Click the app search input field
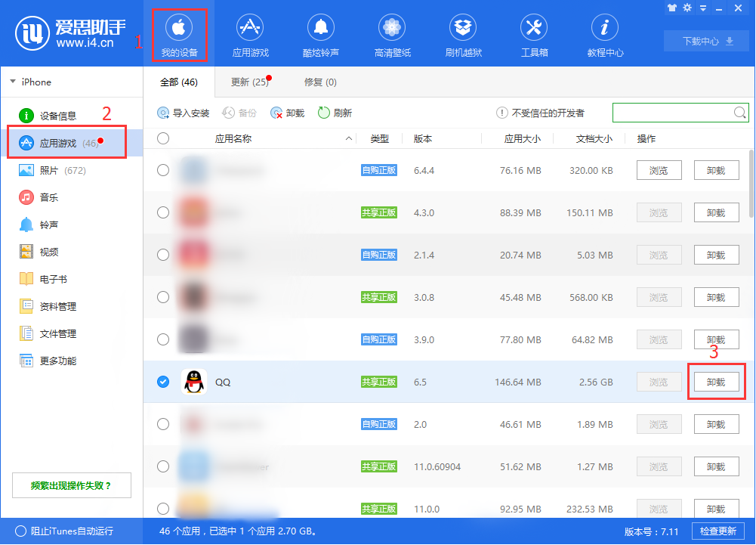 (672, 113)
